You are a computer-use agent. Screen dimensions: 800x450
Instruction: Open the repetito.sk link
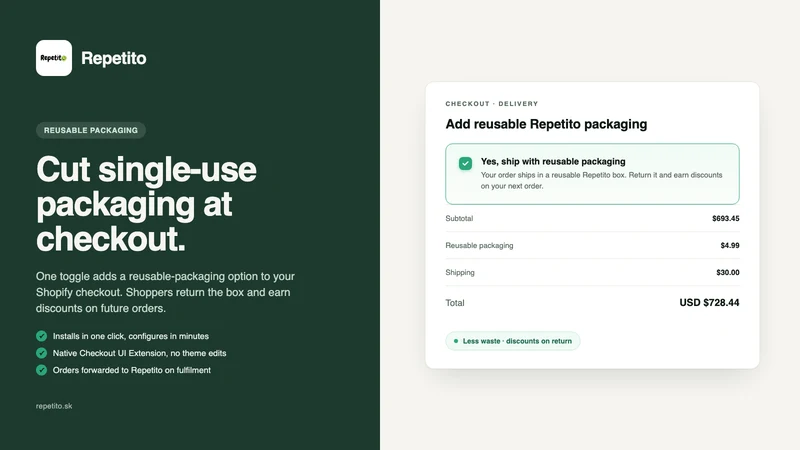(x=54, y=406)
